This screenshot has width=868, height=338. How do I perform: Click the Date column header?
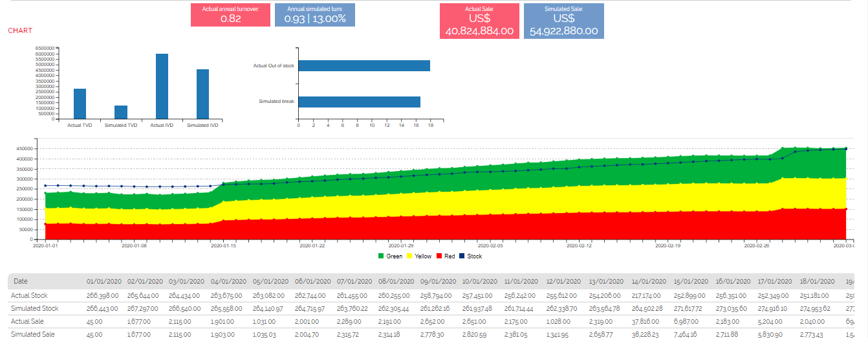21,281
